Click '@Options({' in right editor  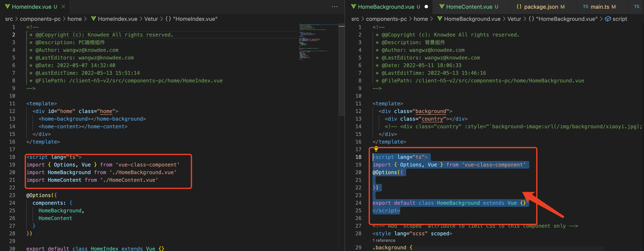(x=388, y=172)
